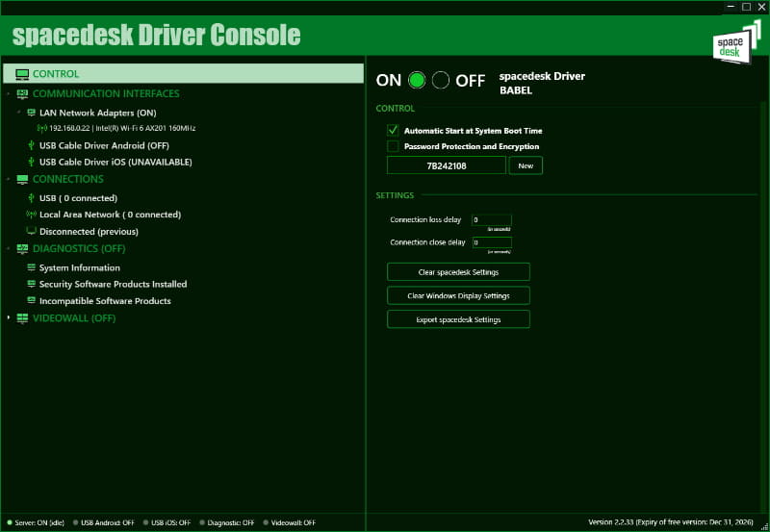Click the USB (0 connected) text

point(78,198)
